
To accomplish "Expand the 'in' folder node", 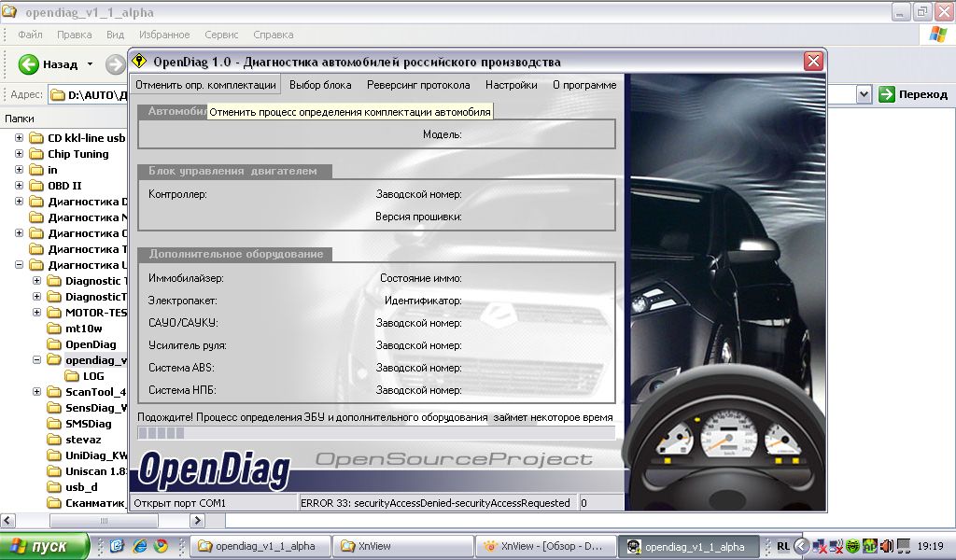I will click(x=19, y=170).
